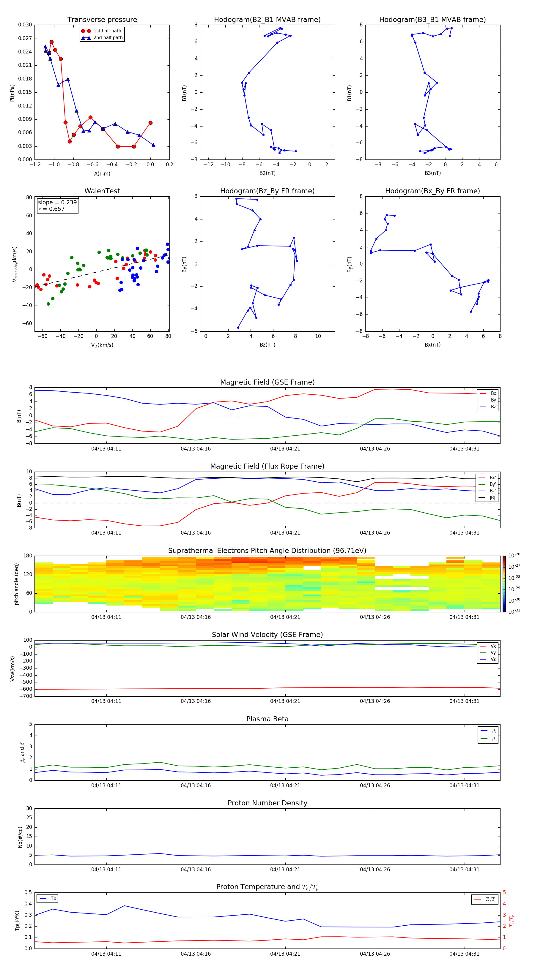This screenshot has width=535, height=980.
Task: Select the "Np(#/cc)" y-axis label
Action: coord(20,837)
